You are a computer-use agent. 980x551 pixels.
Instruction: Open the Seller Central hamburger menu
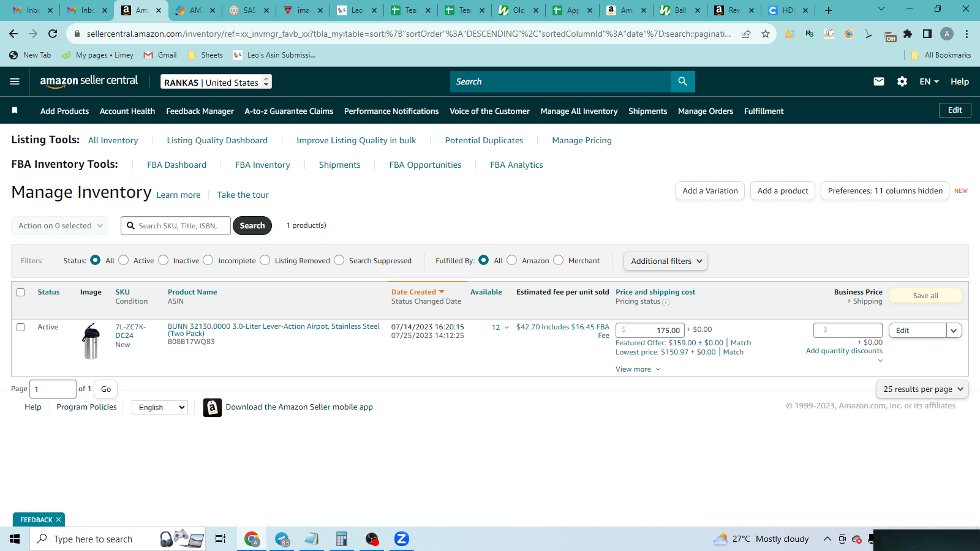click(15, 81)
